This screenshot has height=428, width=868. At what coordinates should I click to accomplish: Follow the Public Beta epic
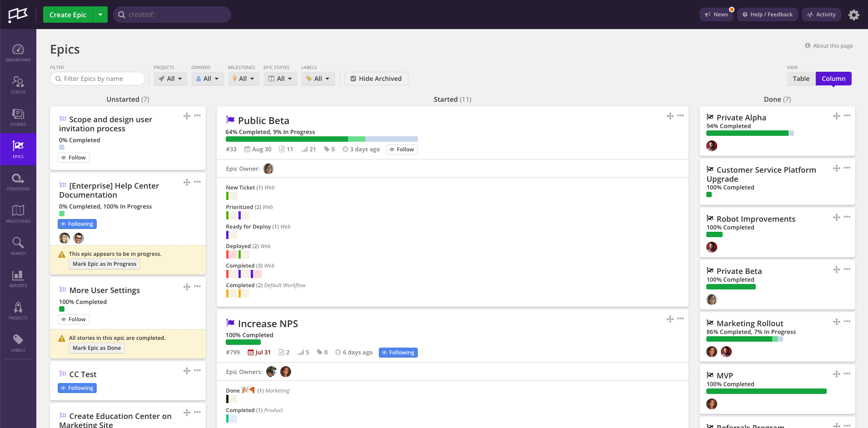pyautogui.click(x=402, y=149)
